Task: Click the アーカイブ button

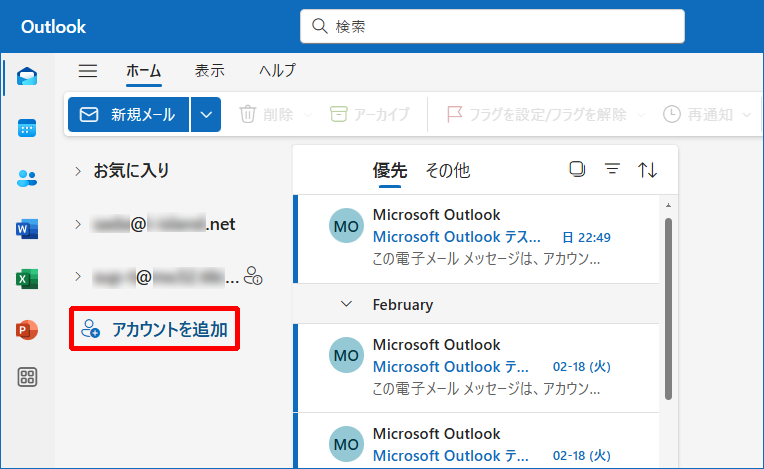Action: (x=370, y=115)
